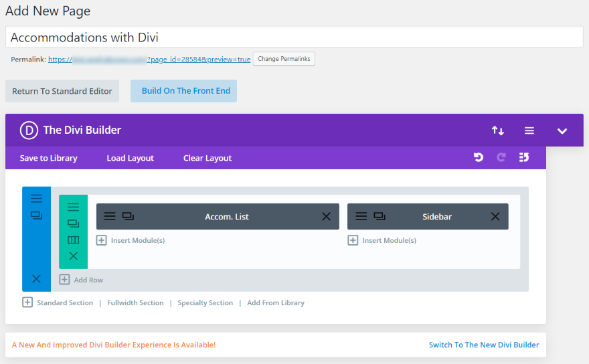Delete the Accom. List module
Viewport: 589px width, 364px height.
pyautogui.click(x=326, y=216)
